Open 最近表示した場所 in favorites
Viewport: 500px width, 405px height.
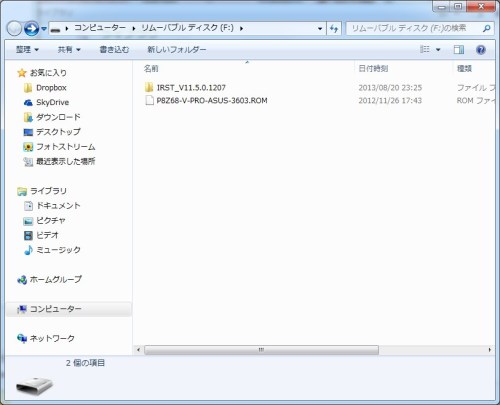(x=66, y=161)
